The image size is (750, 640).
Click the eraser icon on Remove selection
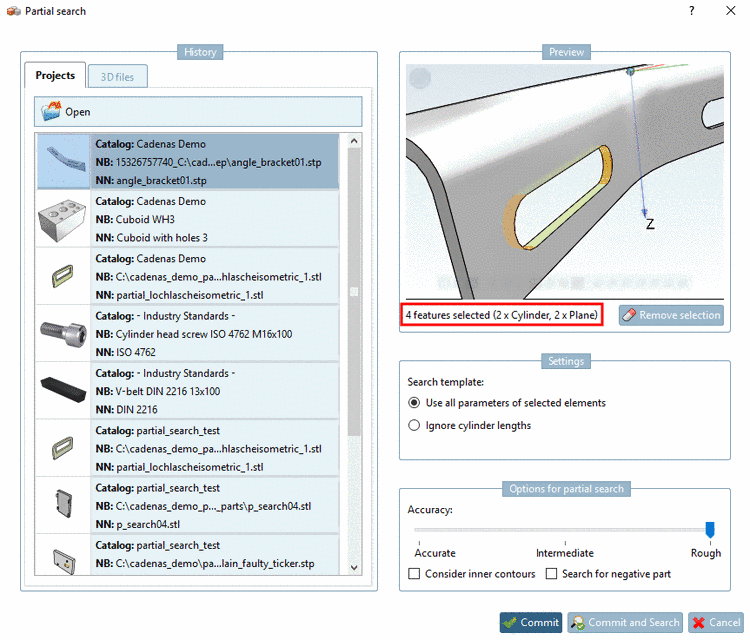(x=629, y=315)
